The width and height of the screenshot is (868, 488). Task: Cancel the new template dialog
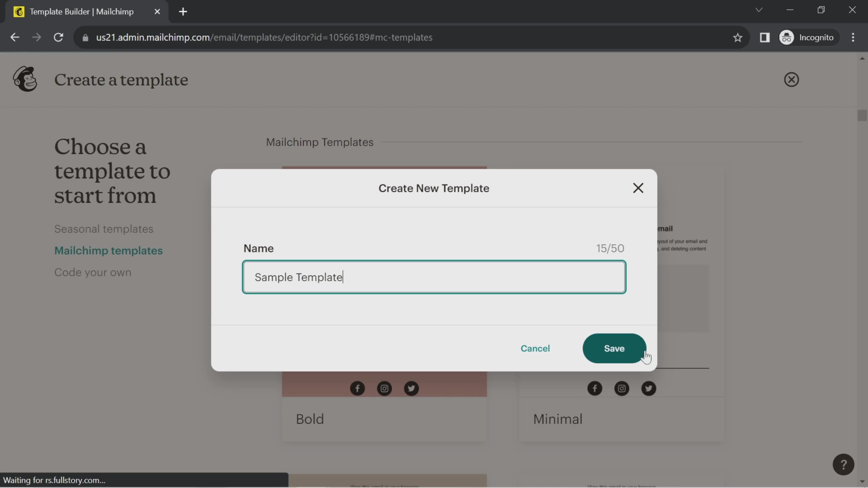pyautogui.click(x=535, y=348)
